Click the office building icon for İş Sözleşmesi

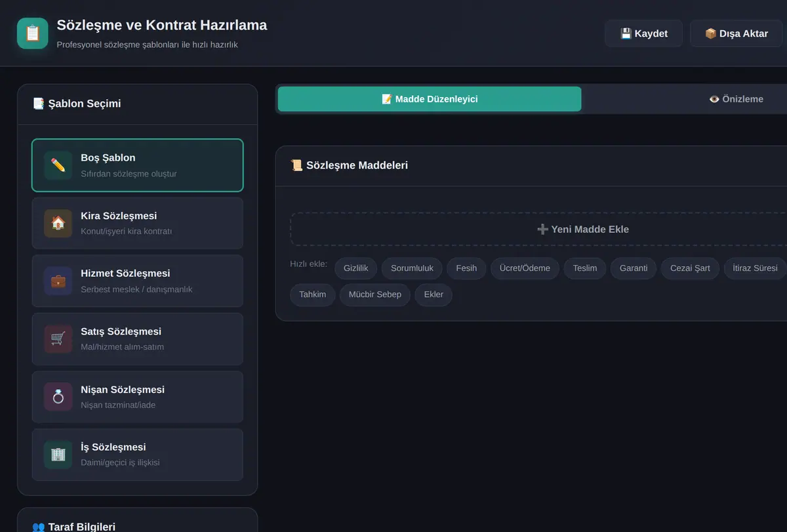point(58,455)
